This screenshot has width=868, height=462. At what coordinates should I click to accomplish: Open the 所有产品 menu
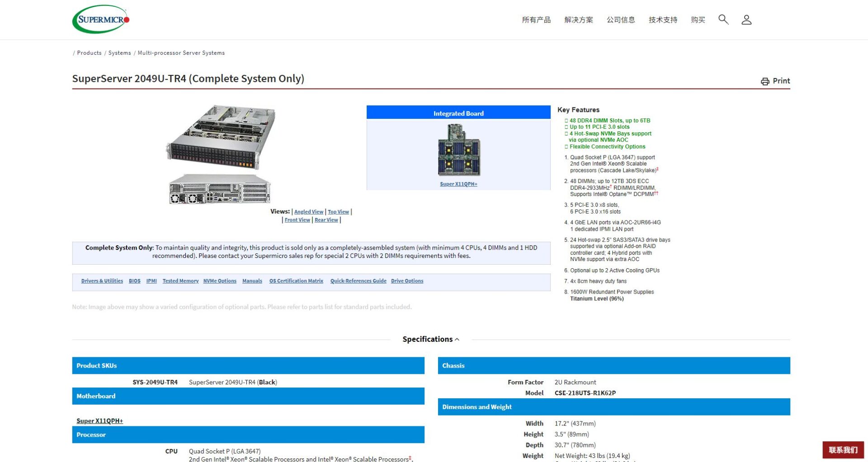(536, 20)
